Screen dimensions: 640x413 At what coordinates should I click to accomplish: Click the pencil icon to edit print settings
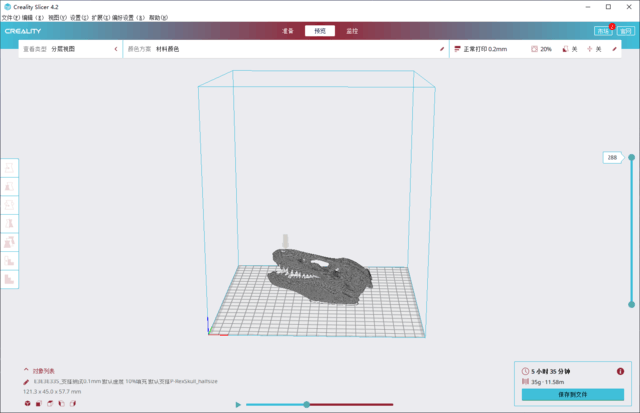click(x=614, y=49)
